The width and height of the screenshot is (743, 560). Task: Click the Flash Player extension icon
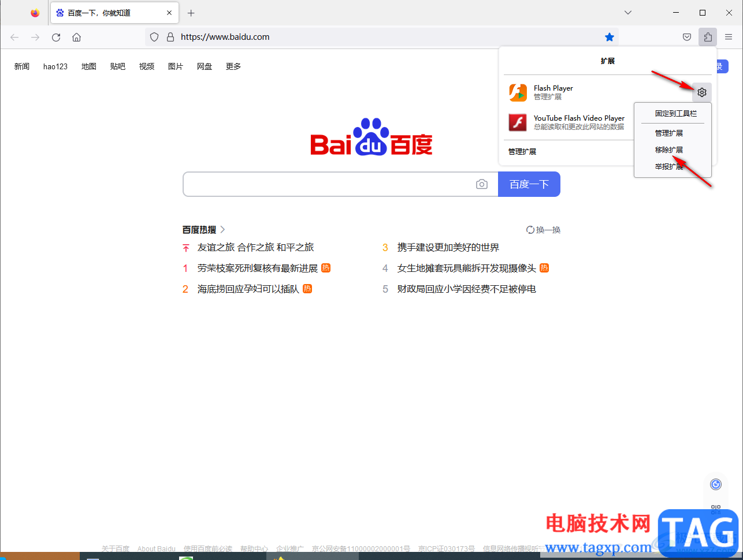518,92
